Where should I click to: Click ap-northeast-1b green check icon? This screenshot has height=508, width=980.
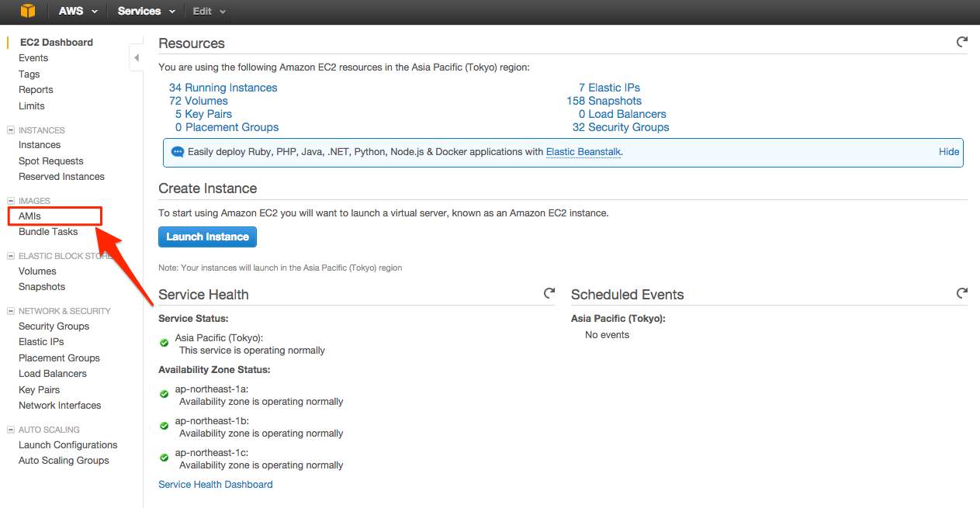pyautogui.click(x=164, y=426)
